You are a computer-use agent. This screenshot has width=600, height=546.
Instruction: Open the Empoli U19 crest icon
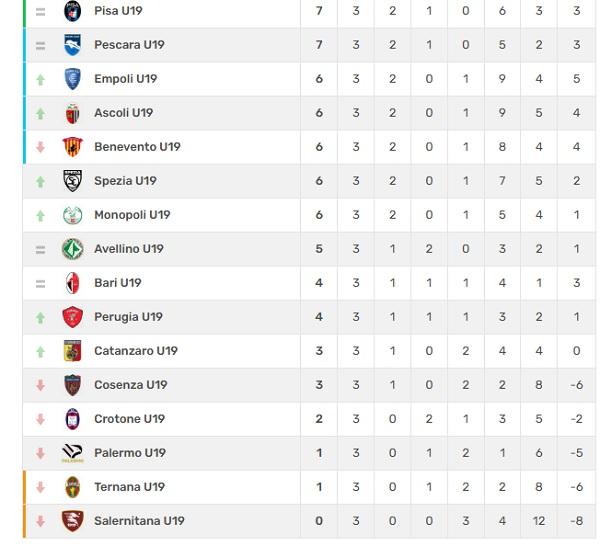coord(72,79)
